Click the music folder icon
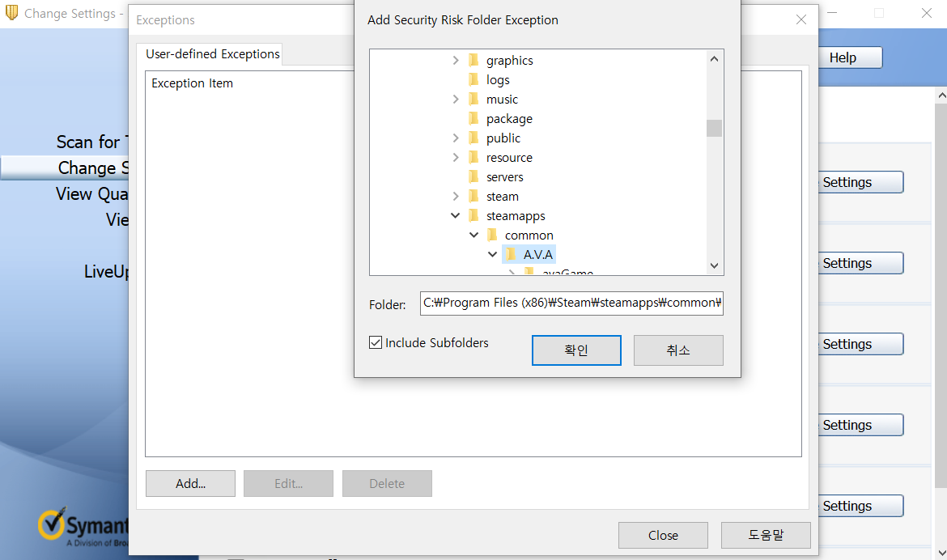The image size is (947, 560). 474,100
